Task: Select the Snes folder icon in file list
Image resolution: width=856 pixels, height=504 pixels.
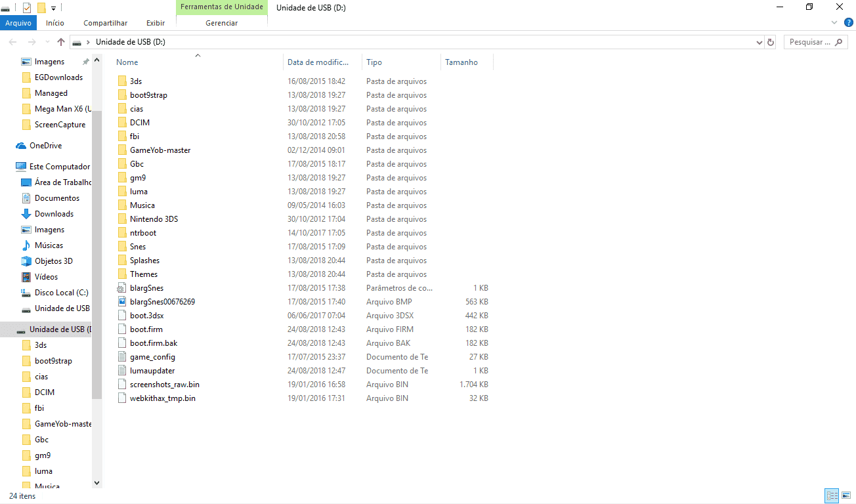Action: pos(122,247)
